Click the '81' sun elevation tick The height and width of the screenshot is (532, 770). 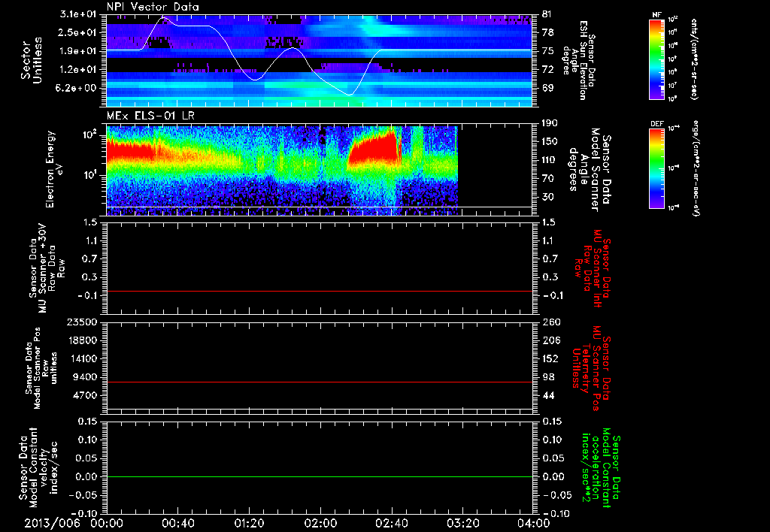click(548, 14)
